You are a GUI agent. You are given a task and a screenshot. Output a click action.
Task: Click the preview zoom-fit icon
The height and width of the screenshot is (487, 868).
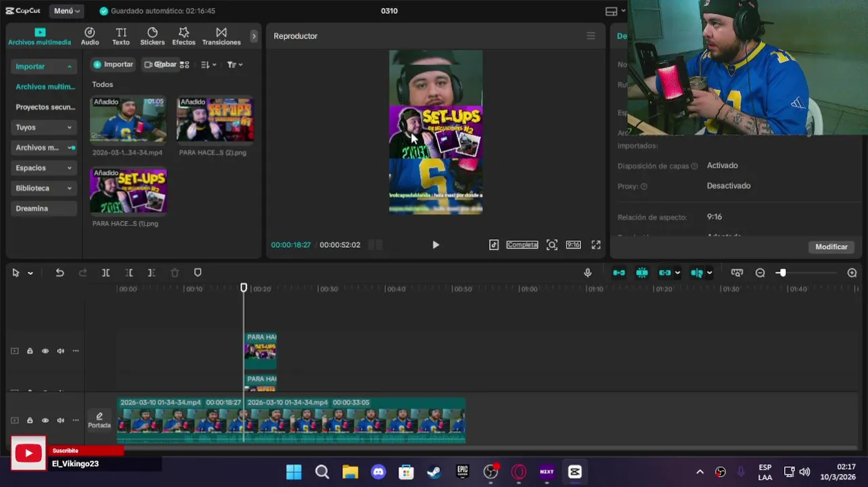(x=552, y=245)
